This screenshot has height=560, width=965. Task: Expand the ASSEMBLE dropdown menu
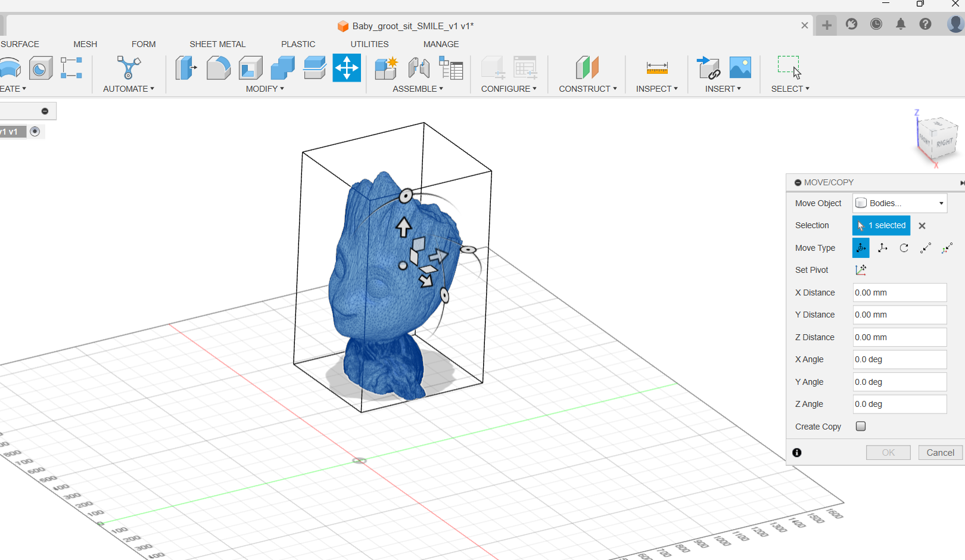[418, 89]
